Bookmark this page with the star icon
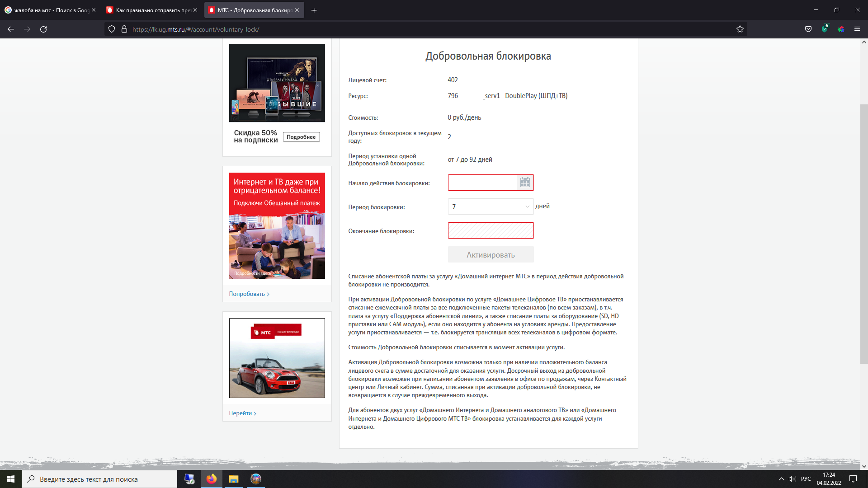This screenshot has width=868, height=488. [x=740, y=29]
